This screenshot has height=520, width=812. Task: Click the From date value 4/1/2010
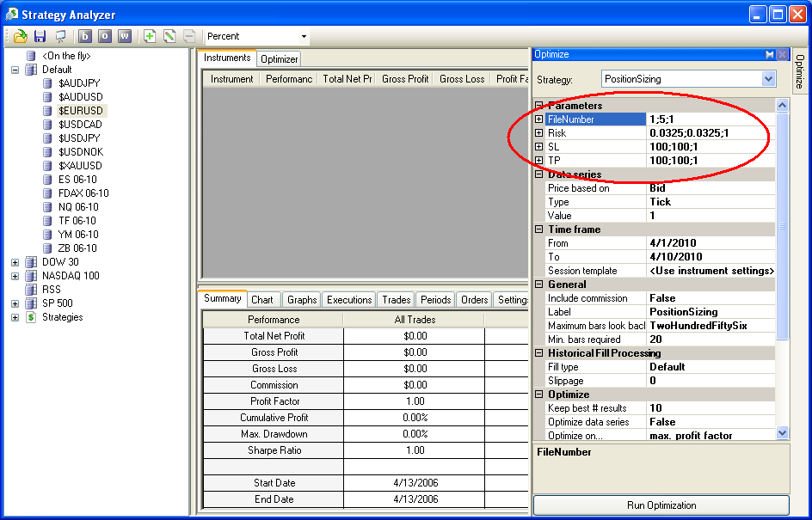pos(711,243)
